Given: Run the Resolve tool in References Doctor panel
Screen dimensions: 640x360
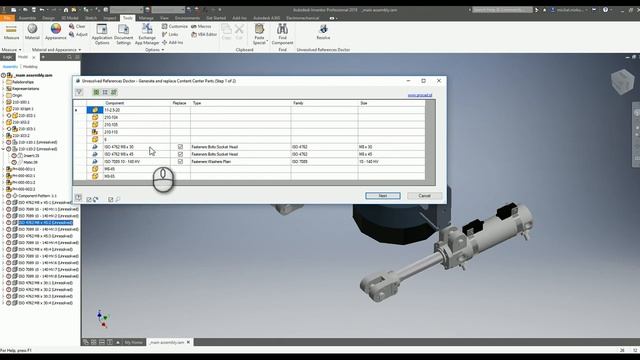Looking at the screenshot, I should click(x=323, y=32).
